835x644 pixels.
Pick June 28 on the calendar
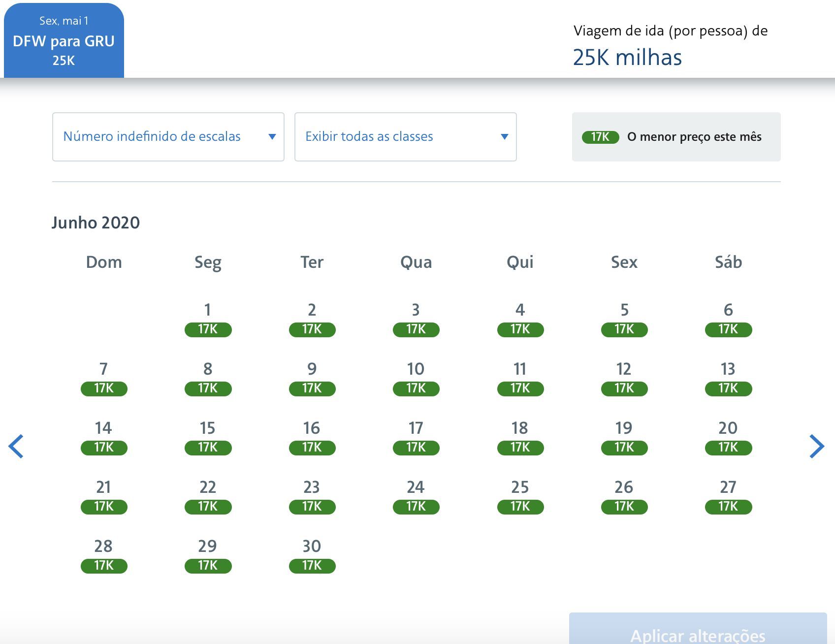(104, 555)
